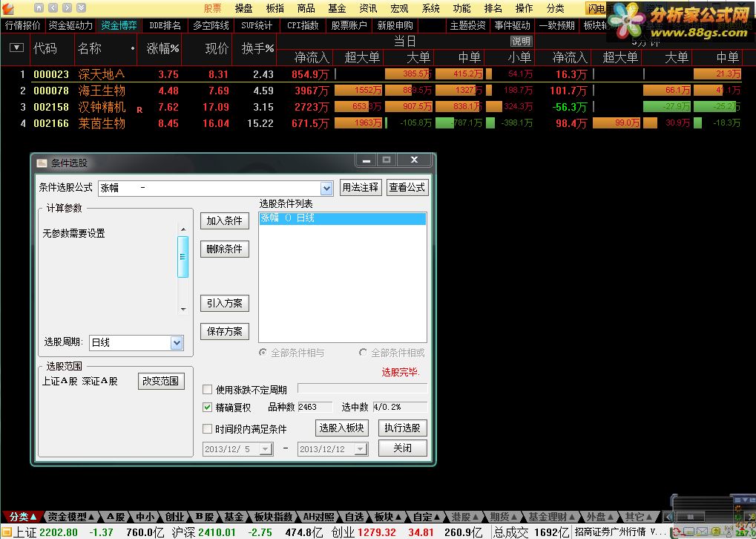
Task: Click the 引入方案 button
Action: point(225,303)
